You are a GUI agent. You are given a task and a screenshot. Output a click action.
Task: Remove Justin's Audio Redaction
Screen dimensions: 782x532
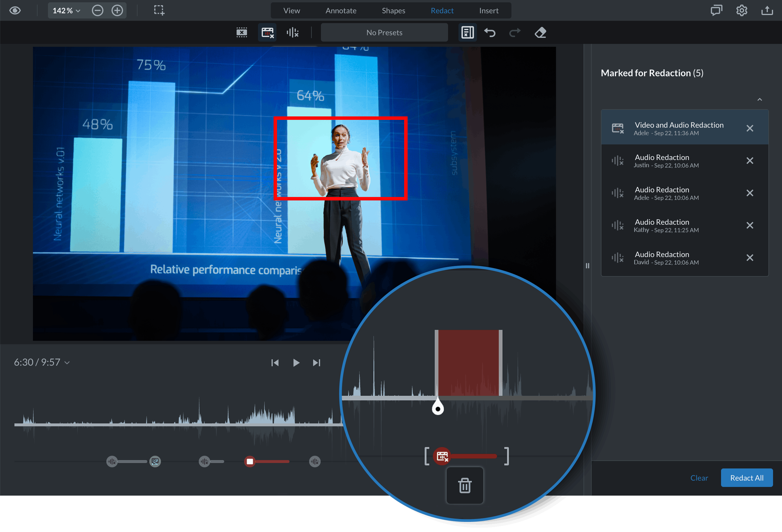pos(750,161)
